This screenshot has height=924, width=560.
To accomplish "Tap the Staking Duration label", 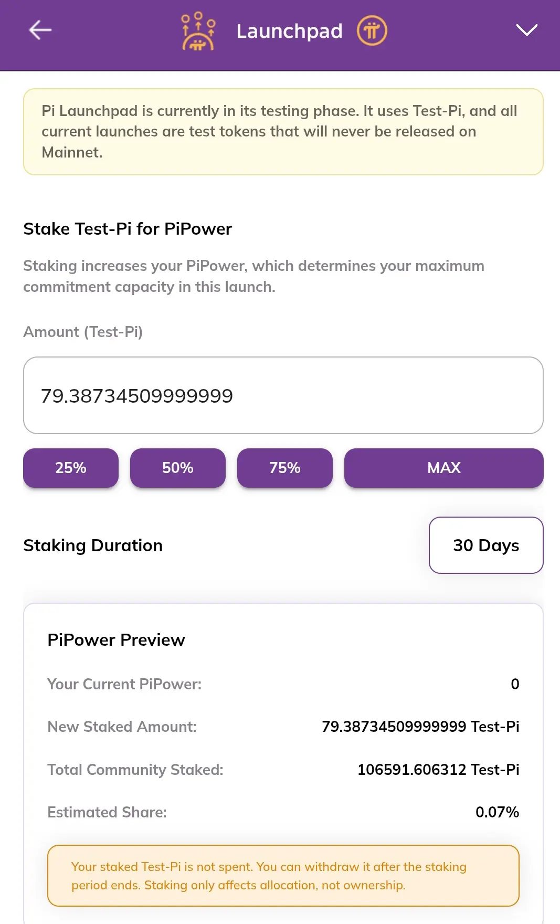I will 93,545.
